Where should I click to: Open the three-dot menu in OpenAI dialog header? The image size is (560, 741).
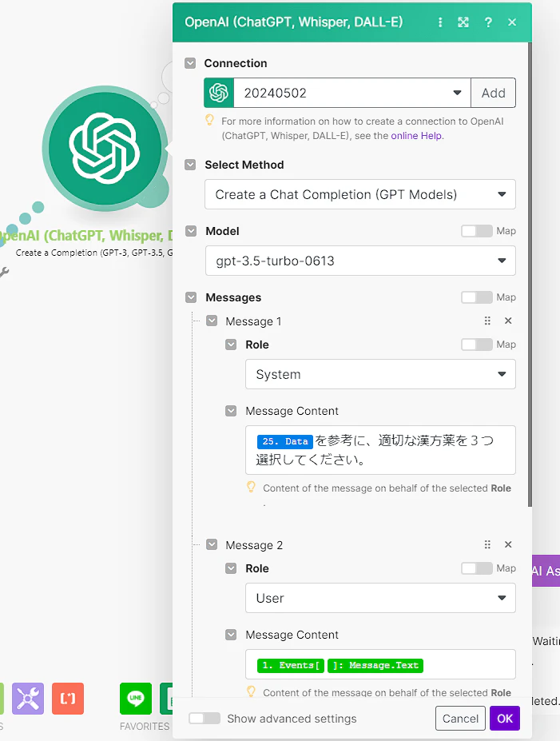pyautogui.click(x=440, y=22)
